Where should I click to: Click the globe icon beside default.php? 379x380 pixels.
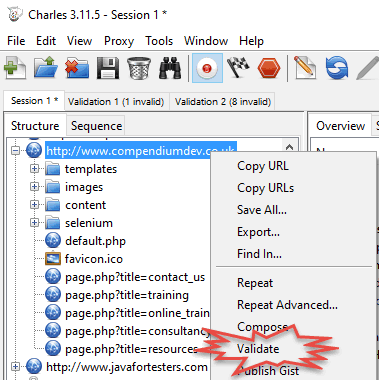click(53, 241)
